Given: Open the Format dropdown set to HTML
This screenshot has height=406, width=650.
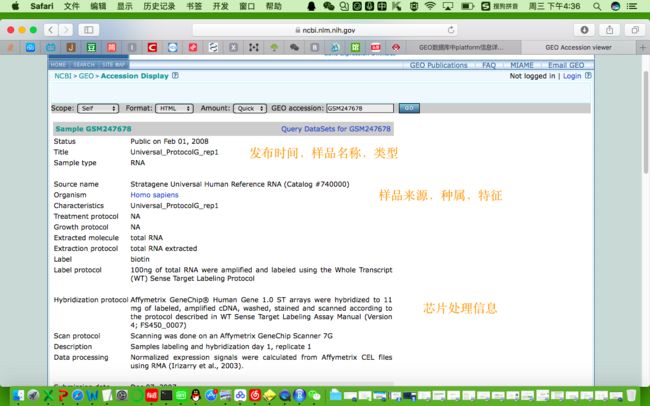Looking at the screenshot, I should tap(174, 108).
